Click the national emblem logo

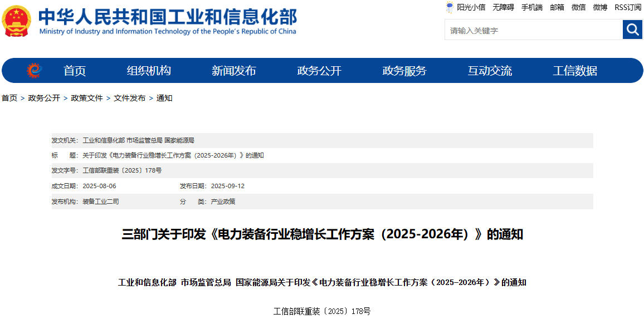point(16,21)
